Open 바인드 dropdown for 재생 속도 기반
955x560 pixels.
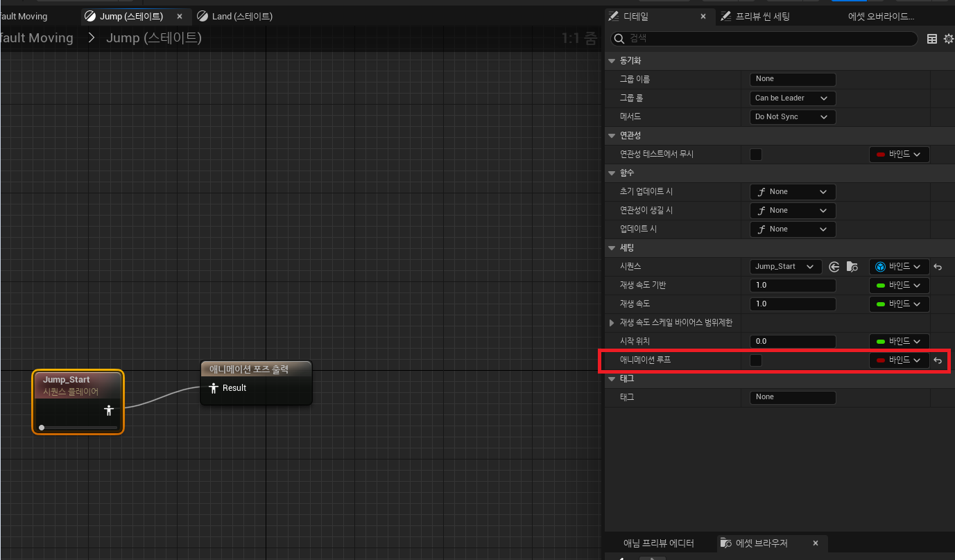point(899,286)
